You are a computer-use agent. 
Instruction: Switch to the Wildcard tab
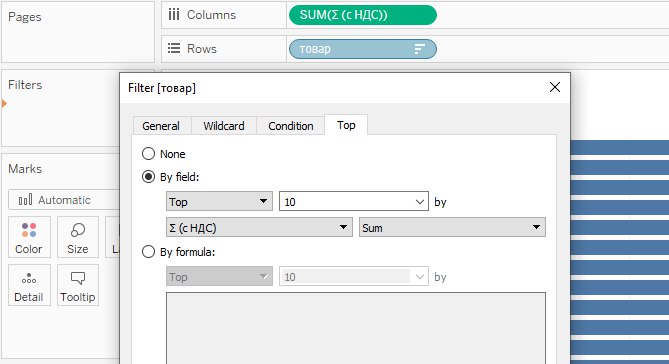point(224,126)
